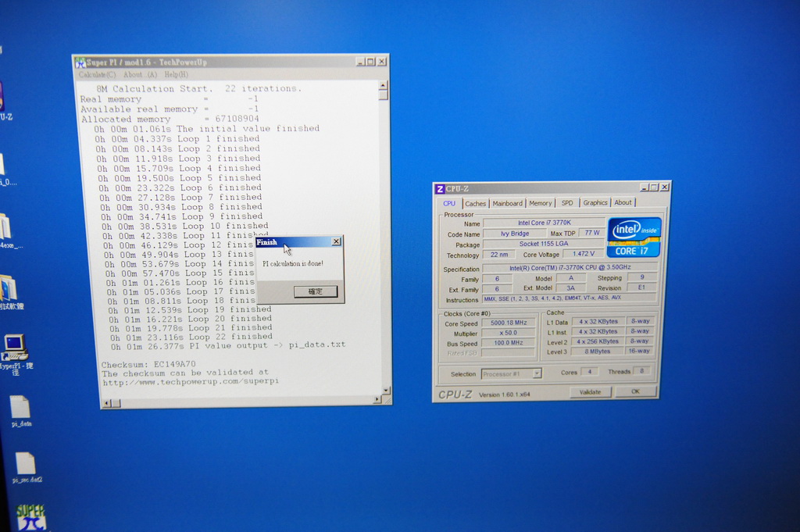Click the CPU-Z title bar Z icon

pyautogui.click(x=440, y=189)
